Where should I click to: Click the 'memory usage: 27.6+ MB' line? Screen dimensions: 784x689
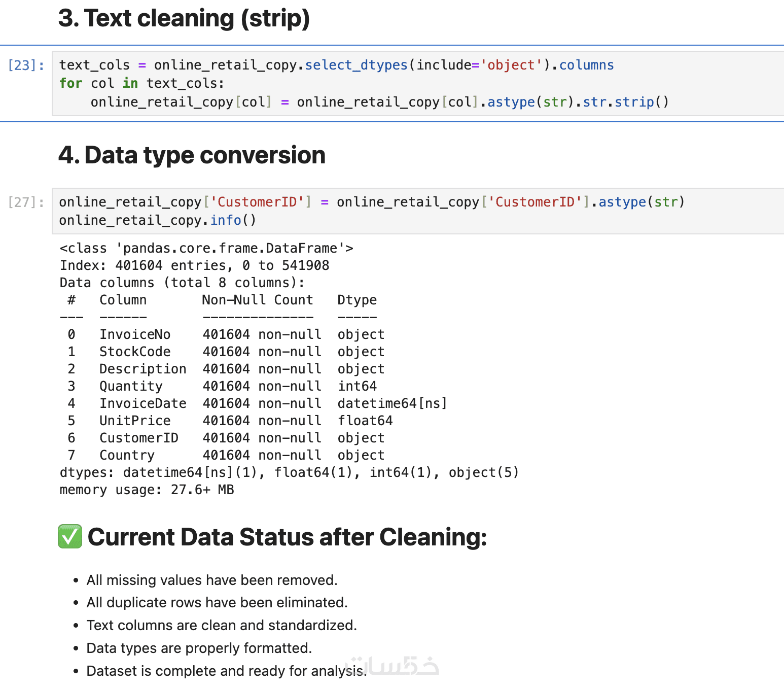click(147, 490)
